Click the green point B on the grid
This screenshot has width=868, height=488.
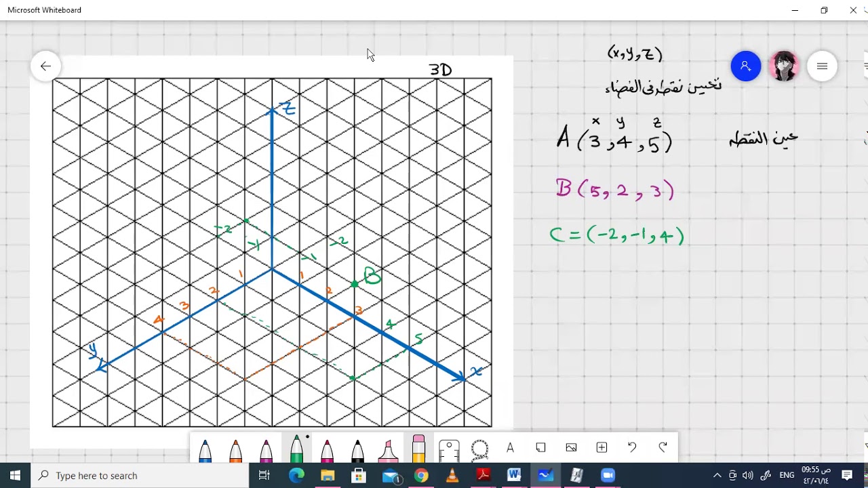(x=355, y=284)
